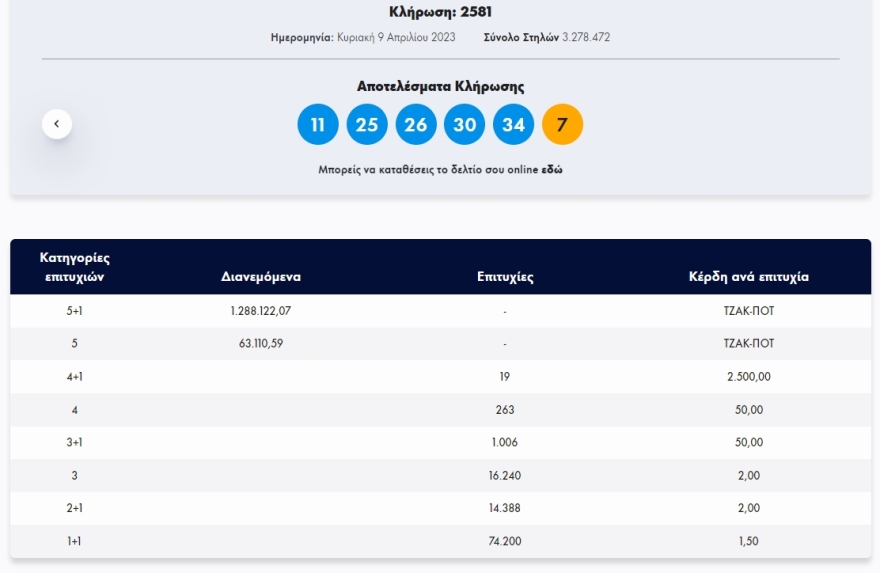Click the 'Διανεμόμενα' column header

(x=261, y=277)
